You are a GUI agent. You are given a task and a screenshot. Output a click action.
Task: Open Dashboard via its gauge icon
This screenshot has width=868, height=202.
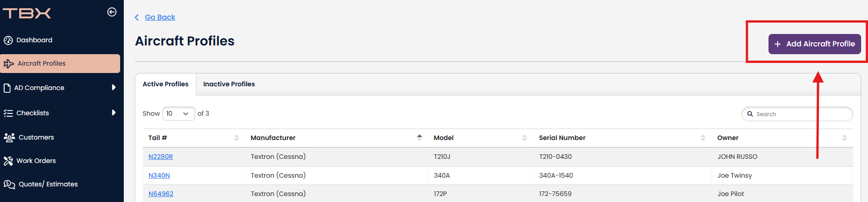[8, 40]
